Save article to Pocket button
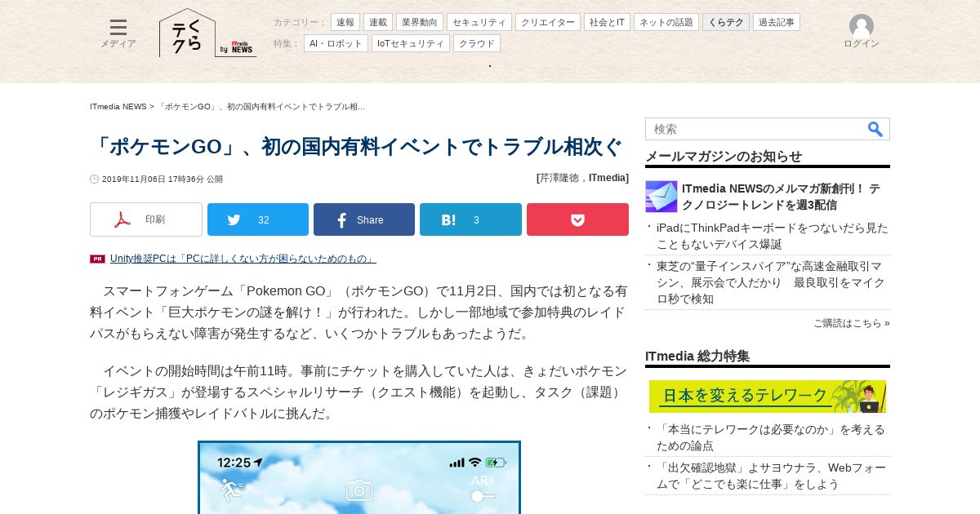Screen dimensions: 980x514 577,219
